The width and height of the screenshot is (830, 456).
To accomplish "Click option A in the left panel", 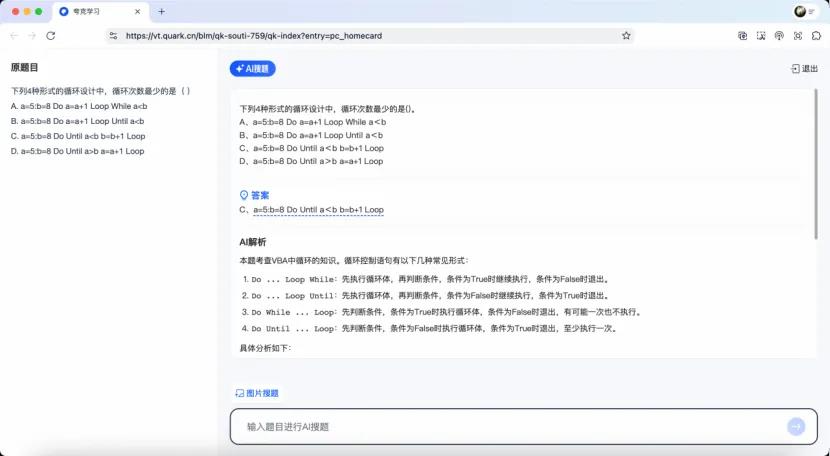I will (x=79, y=106).
